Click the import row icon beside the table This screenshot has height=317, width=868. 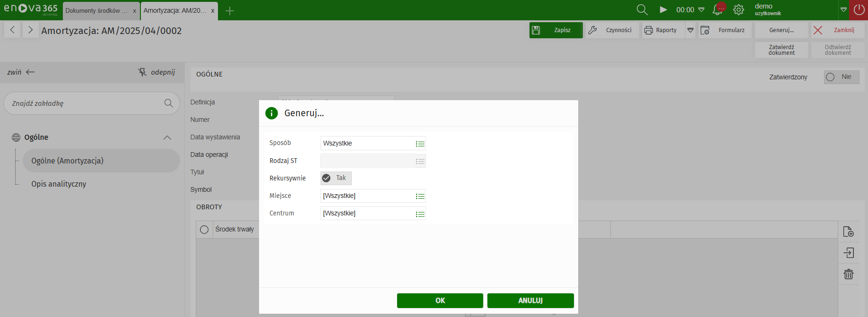tap(848, 253)
